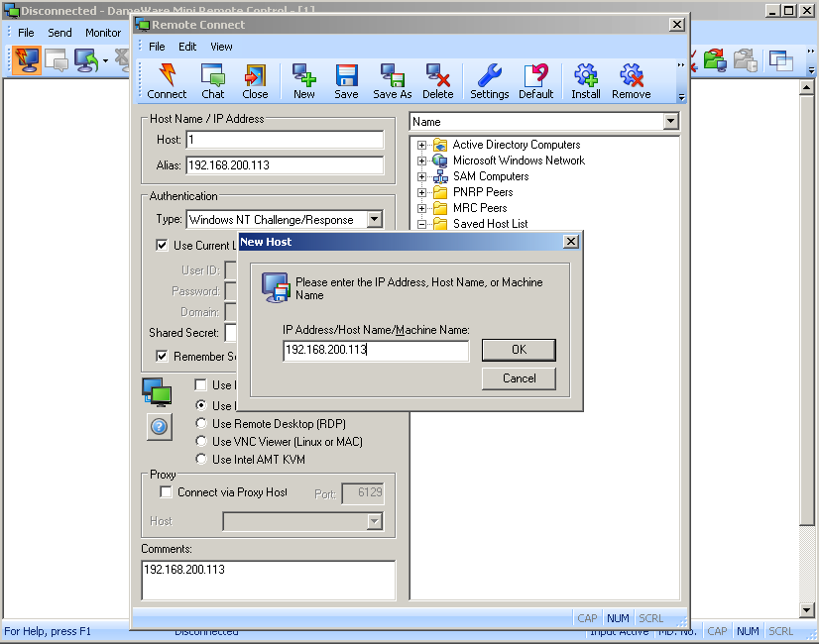Open the Edit menu in Remote Connect
This screenshot has height=644, width=819.
pos(187,47)
